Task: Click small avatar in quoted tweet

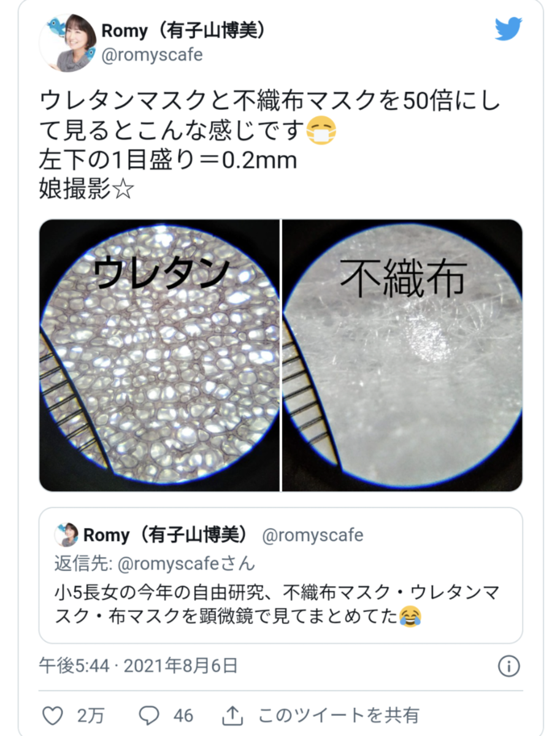Action: 66,535
